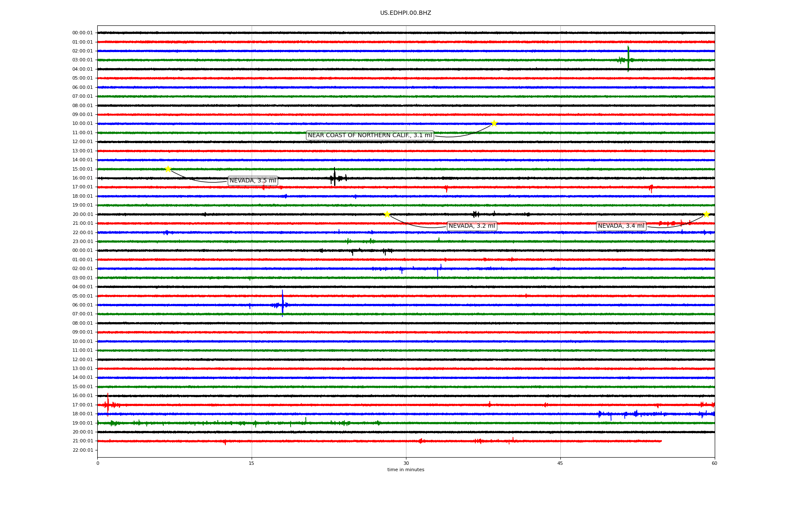
Task: Click the x-axis label time in minutes
Action: (406, 470)
